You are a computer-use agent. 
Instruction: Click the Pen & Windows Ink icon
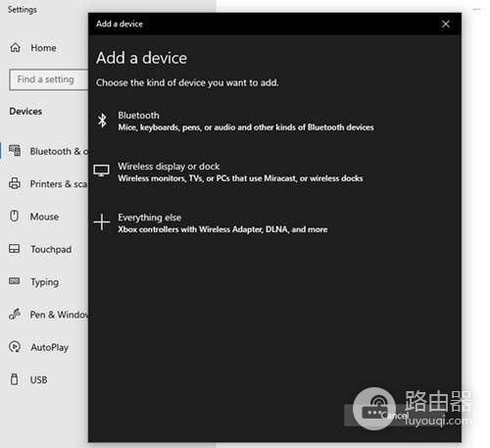pyautogui.click(x=15, y=315)
